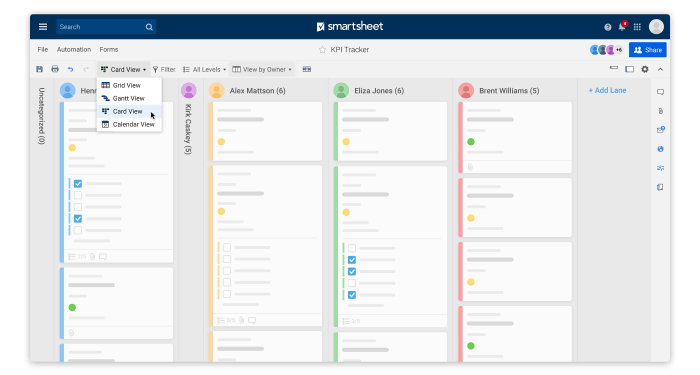Open Activity Log icon in right rail
Viewport: 700px width, 375px height.
tap(660, 168)
